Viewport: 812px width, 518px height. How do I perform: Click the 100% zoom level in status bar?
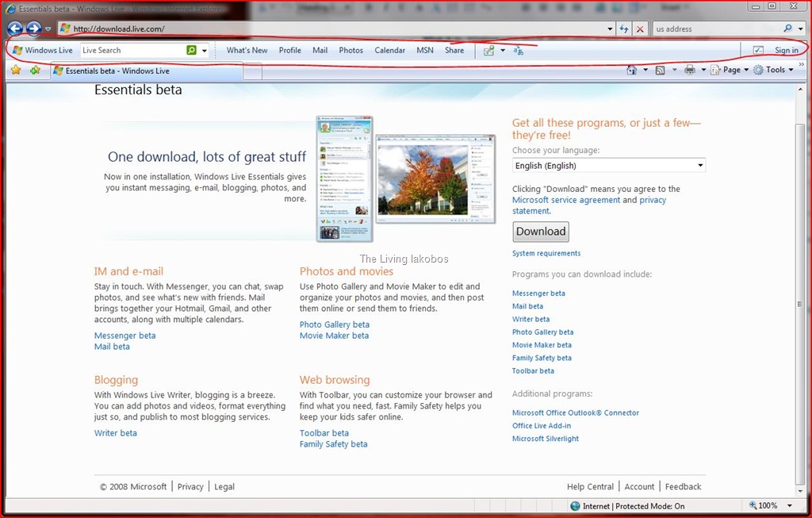click(x=764, y=505)
